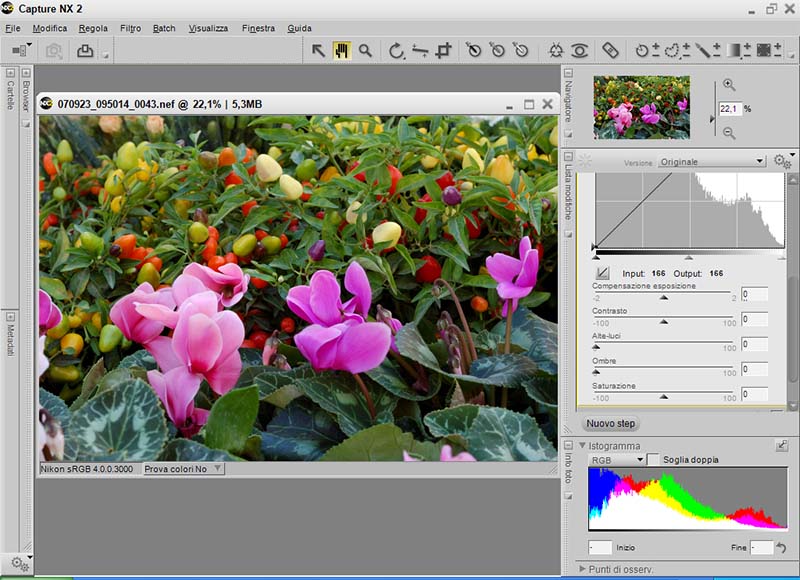Screen dimensions: 800x580
Task: Click the Fine histogram input field
Action: click(x=762, y=547)
